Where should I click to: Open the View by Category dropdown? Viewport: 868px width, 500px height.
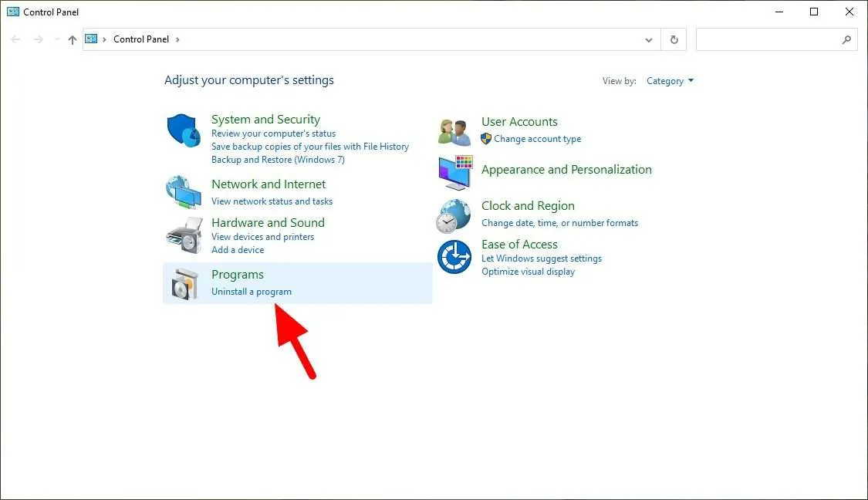click(670, 81)
